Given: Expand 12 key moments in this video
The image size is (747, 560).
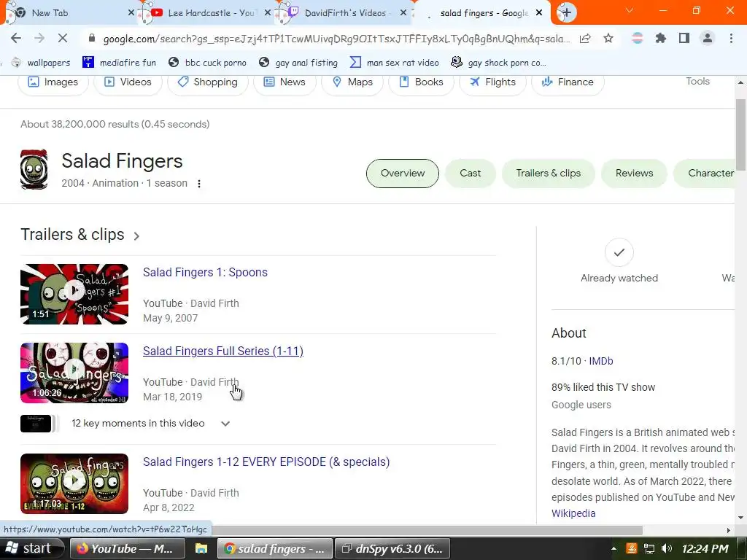Looking at the screenshot, I should (x=225, y=424).
